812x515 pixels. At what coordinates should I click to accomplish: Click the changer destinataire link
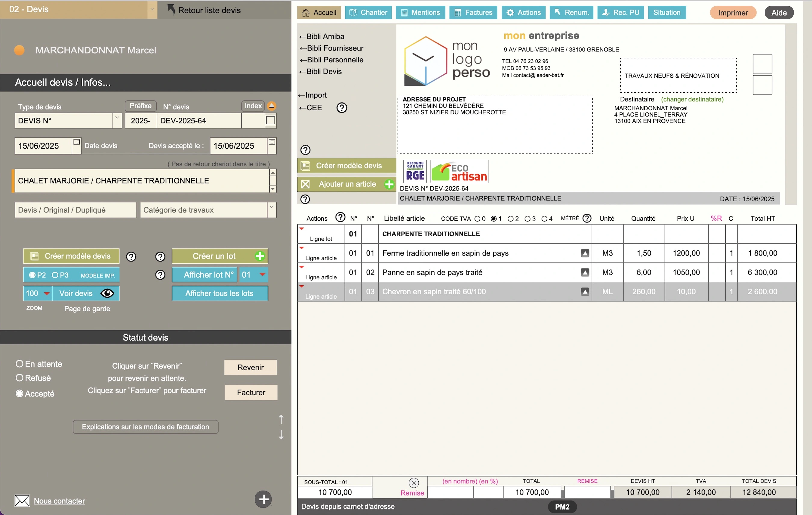click(692, 99)
